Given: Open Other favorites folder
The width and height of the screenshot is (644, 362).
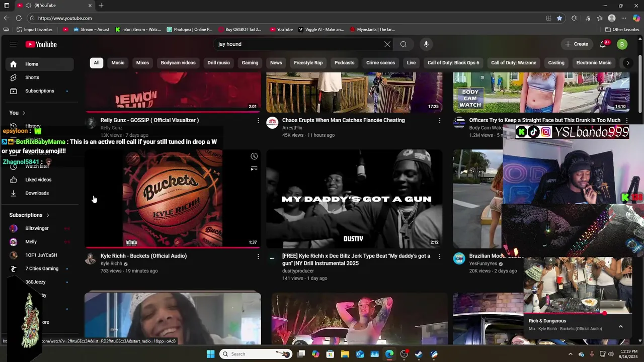Looking at the screenshot, I should tap(622, 30).
